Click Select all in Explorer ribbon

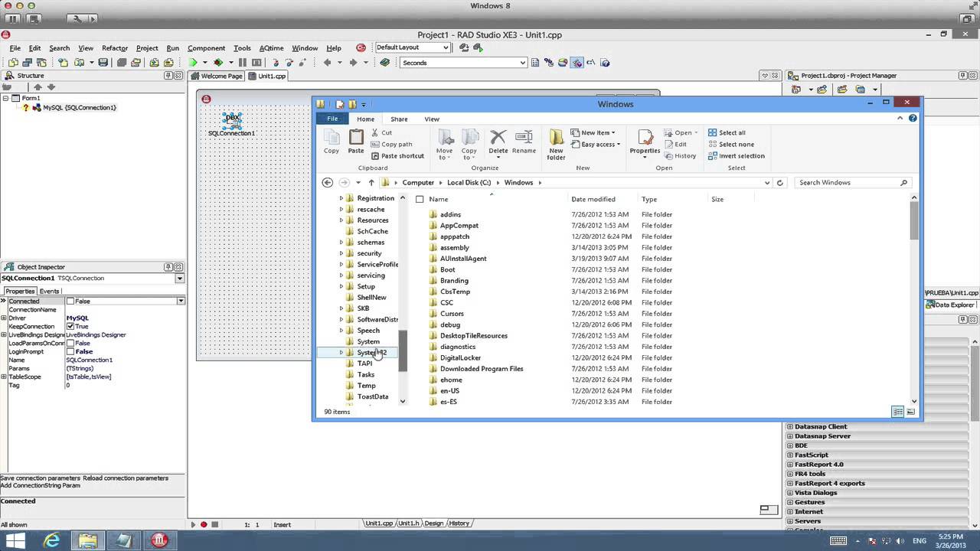point(727,132)
